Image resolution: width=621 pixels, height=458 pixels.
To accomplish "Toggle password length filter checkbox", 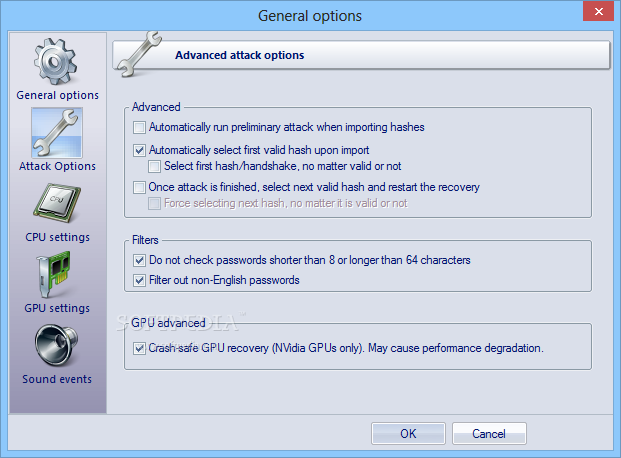I will coord(139,260).
